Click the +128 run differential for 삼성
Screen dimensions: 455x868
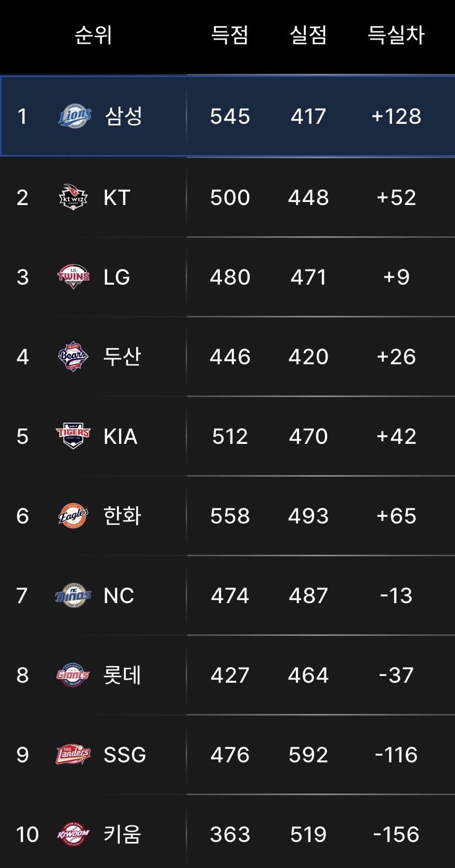pyautogui.click(x=396, y=116)
